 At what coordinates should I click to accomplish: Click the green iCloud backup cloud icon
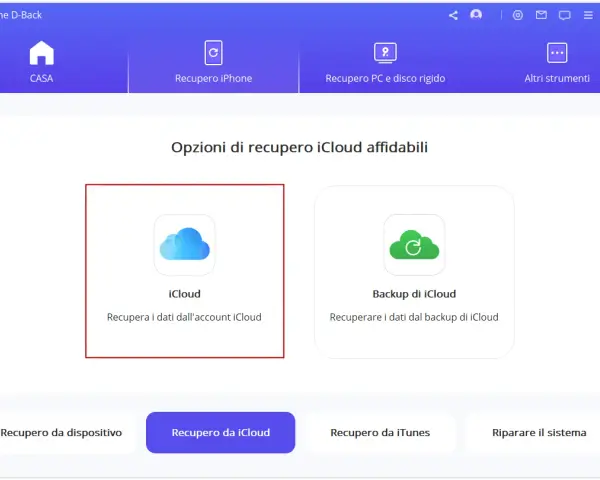(x=414, y=245)
